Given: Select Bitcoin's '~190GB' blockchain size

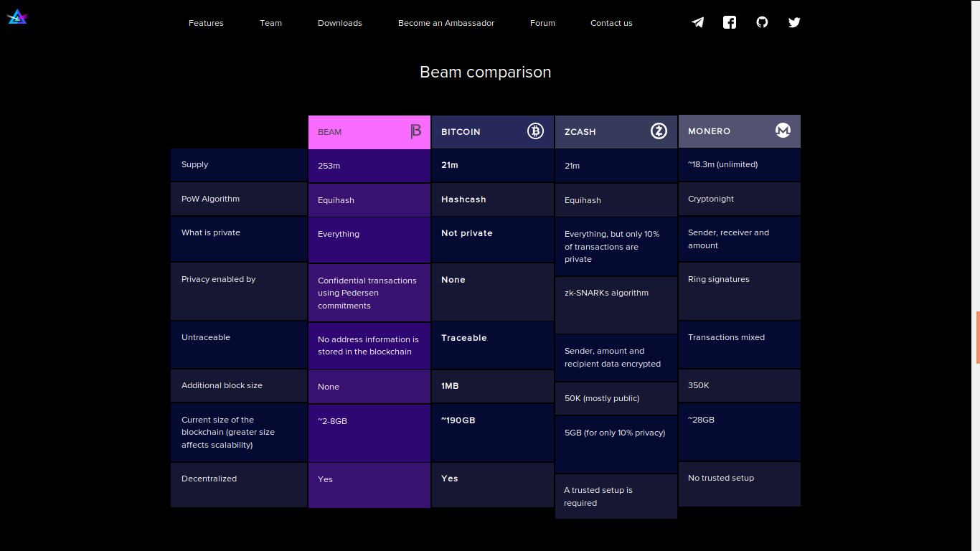Looking at the screenshot, I should click(x=493, y=433).
